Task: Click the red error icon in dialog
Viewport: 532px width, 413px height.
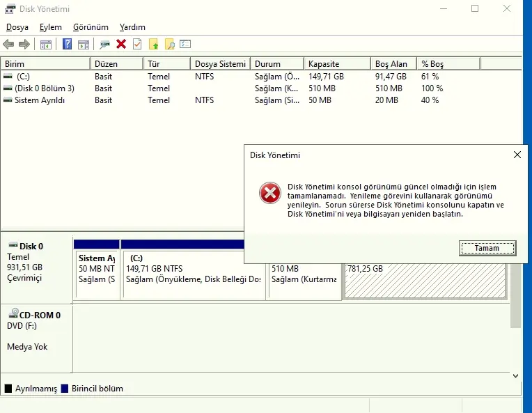Action: click(x=270, y=193)
